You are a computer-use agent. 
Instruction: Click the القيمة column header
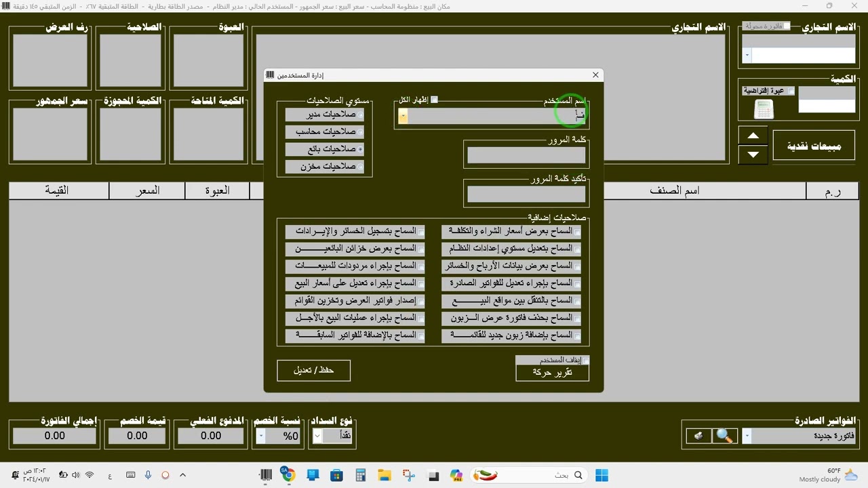click(58, 191)
